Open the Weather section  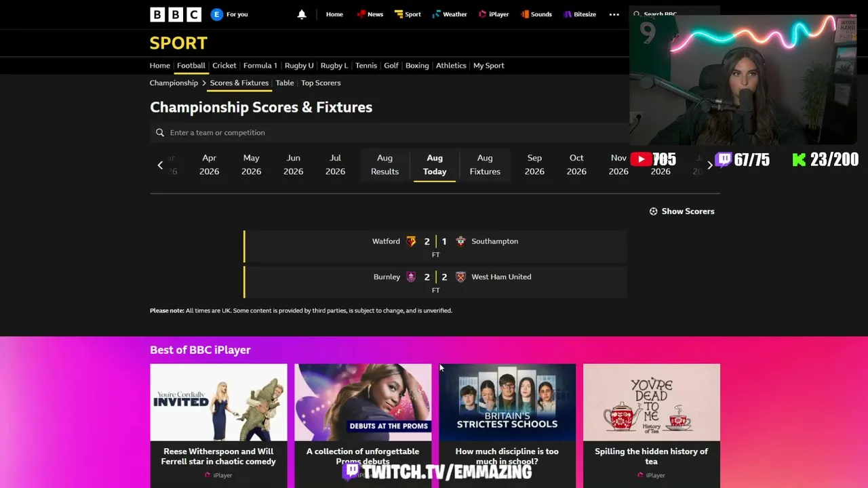[450, 14]
